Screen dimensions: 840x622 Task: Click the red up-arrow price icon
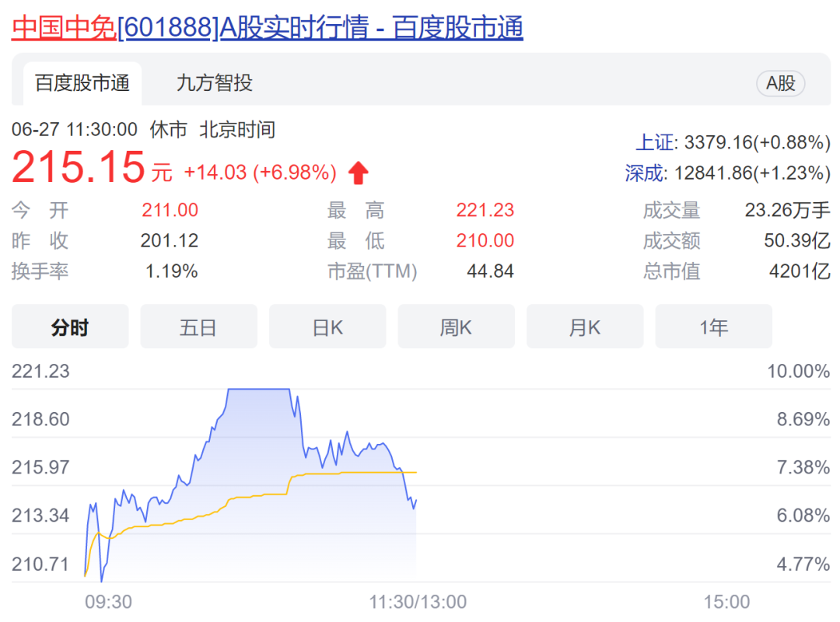(358, 173)
